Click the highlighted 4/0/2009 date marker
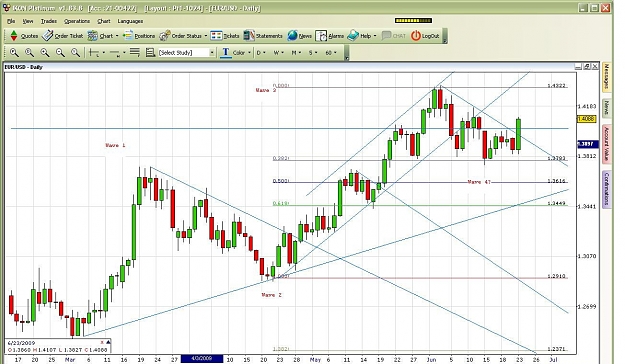Image resolution: width=625 pixels, height=364 pixels. 202,359
